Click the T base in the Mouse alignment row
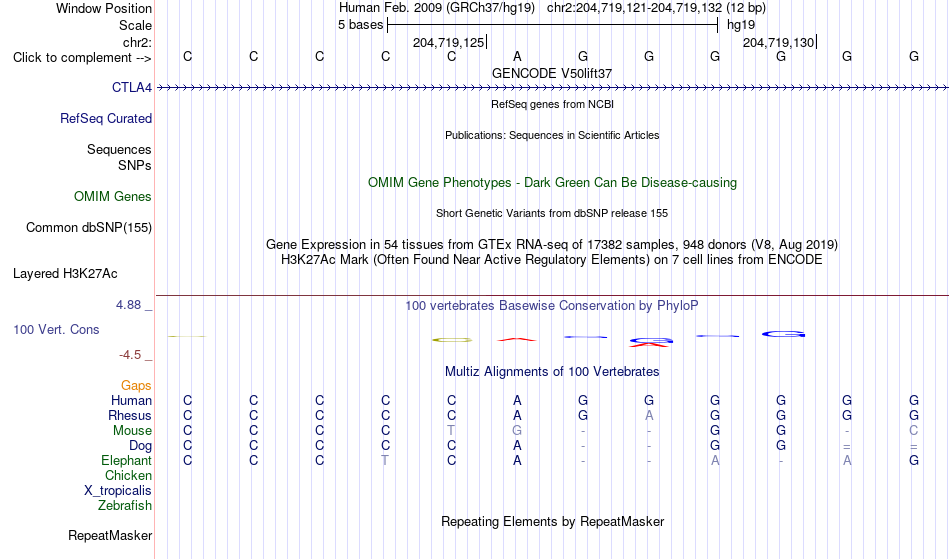The width and height of the screenshot is (950, 559). [451, 431]
